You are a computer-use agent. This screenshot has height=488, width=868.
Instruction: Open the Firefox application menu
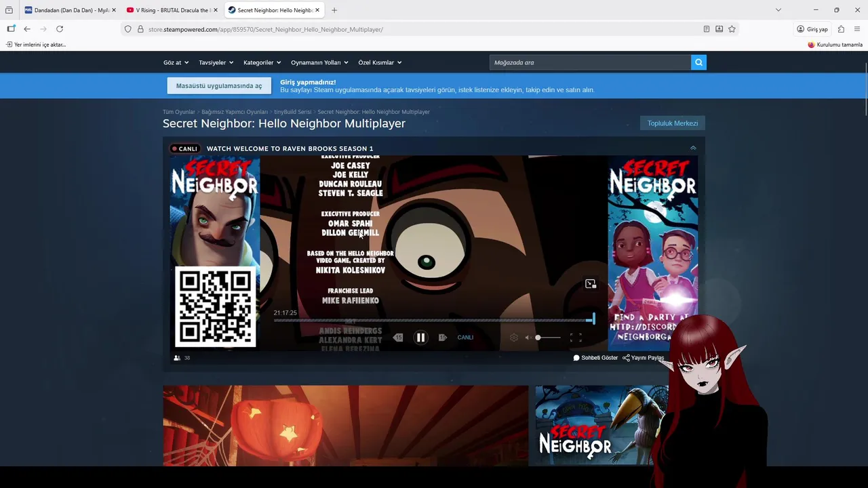(857, 29)
